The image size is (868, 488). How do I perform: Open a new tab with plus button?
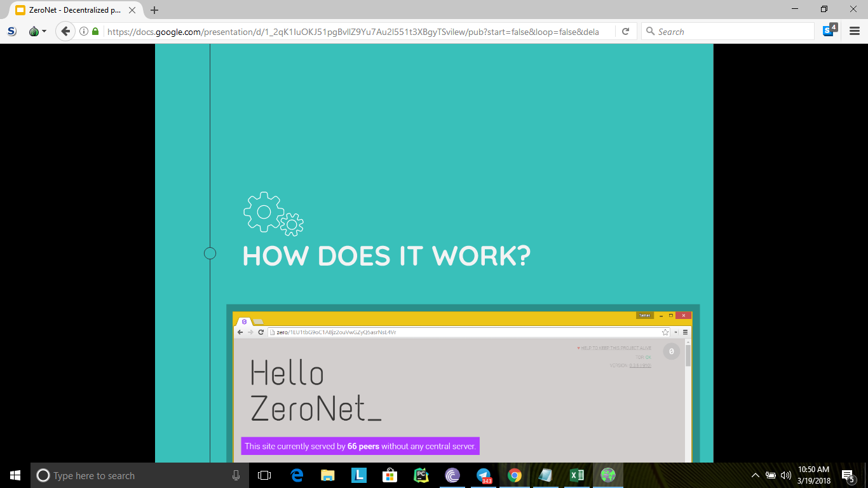(154, 10)
